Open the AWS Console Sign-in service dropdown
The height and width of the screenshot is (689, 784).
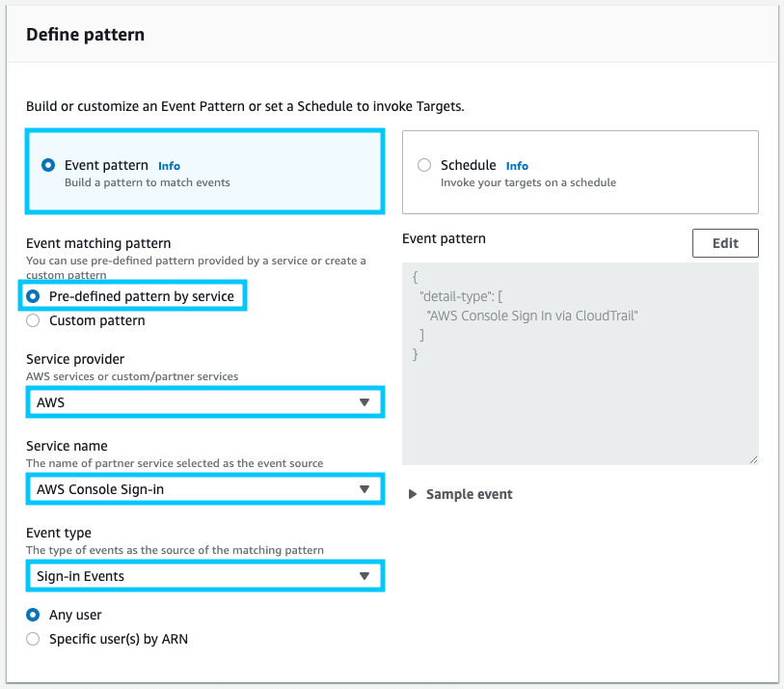(x=203, y=489)
